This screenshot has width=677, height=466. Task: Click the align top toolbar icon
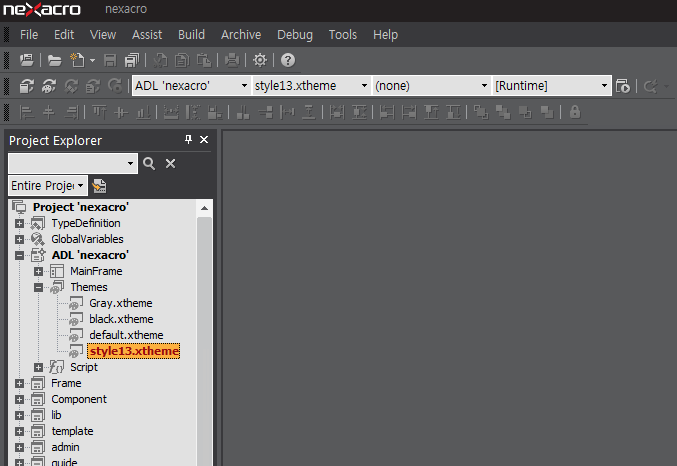99,113
